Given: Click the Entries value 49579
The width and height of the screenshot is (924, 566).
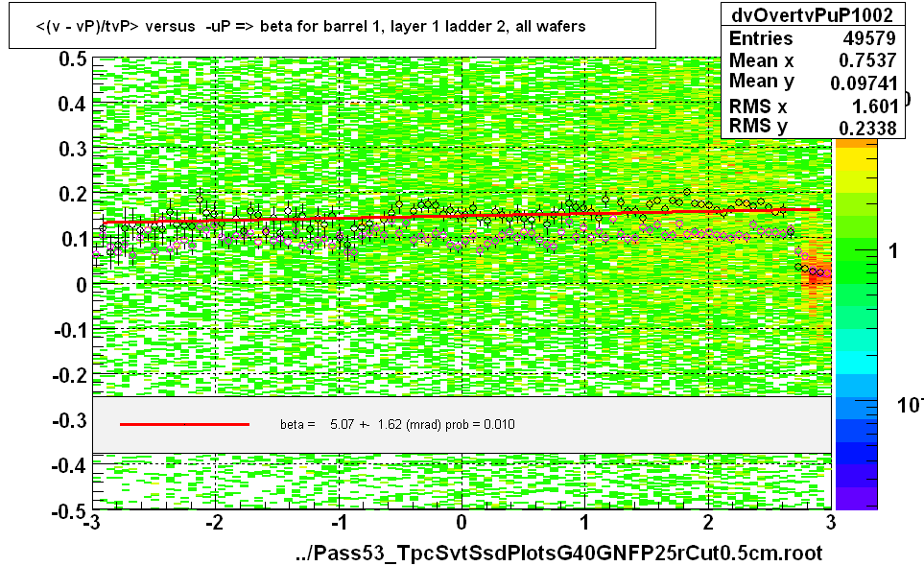Looking at the screenshot, I should 869,38.
